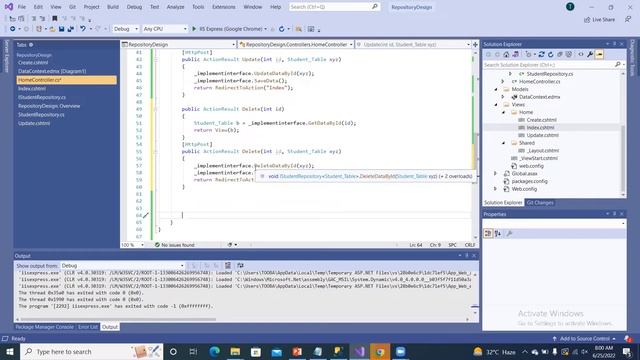Click the Solution Explorer search magnifier icon
The image size is (640, 360).
coord(618,64)
